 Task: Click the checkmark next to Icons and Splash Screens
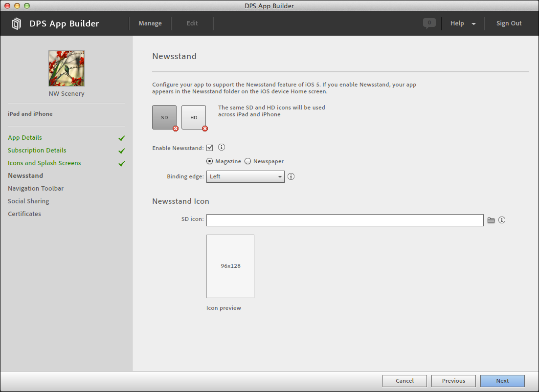coord(122,164)
